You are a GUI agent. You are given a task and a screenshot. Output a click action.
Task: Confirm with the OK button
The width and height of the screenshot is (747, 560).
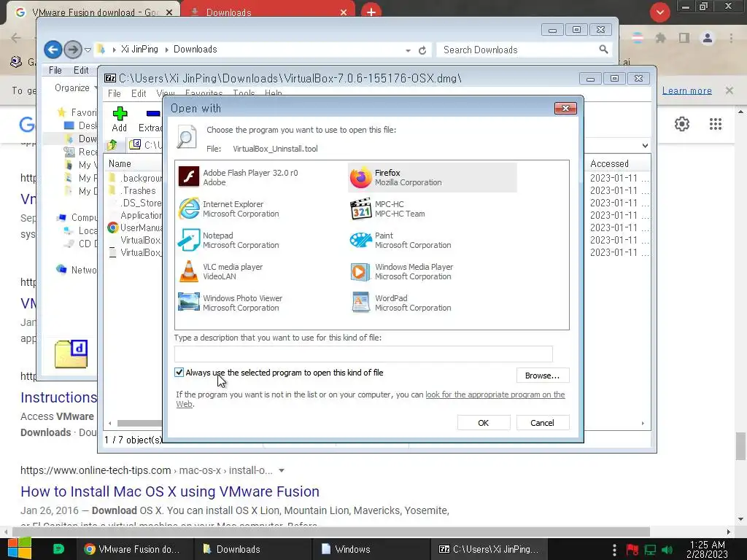483,422
